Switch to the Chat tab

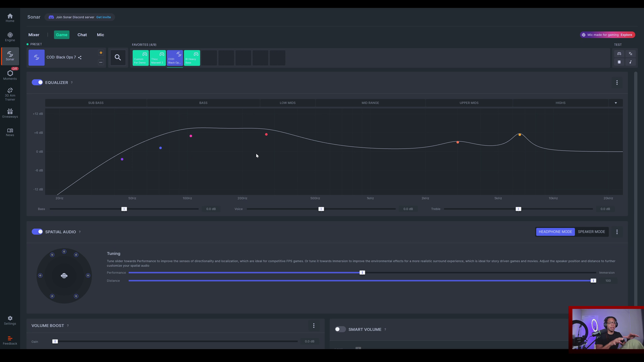(82, 35)
